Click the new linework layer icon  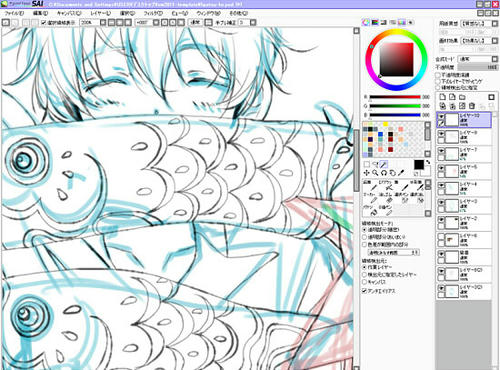(x=452, y=97)
